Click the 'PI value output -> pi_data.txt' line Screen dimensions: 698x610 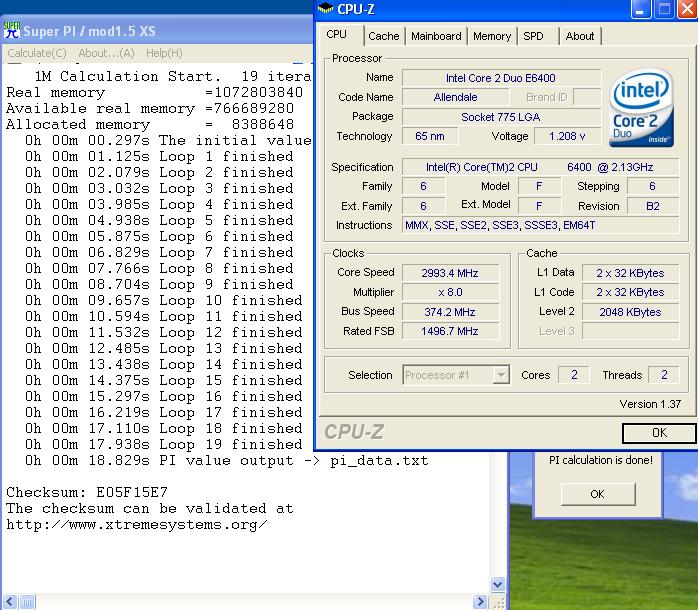pos(227,460)
